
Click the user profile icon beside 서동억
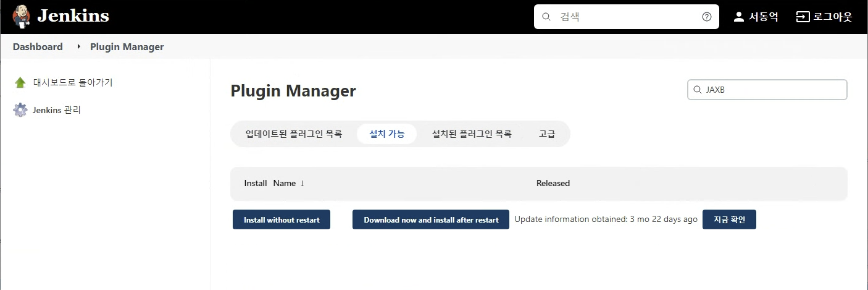click(738, 17)
